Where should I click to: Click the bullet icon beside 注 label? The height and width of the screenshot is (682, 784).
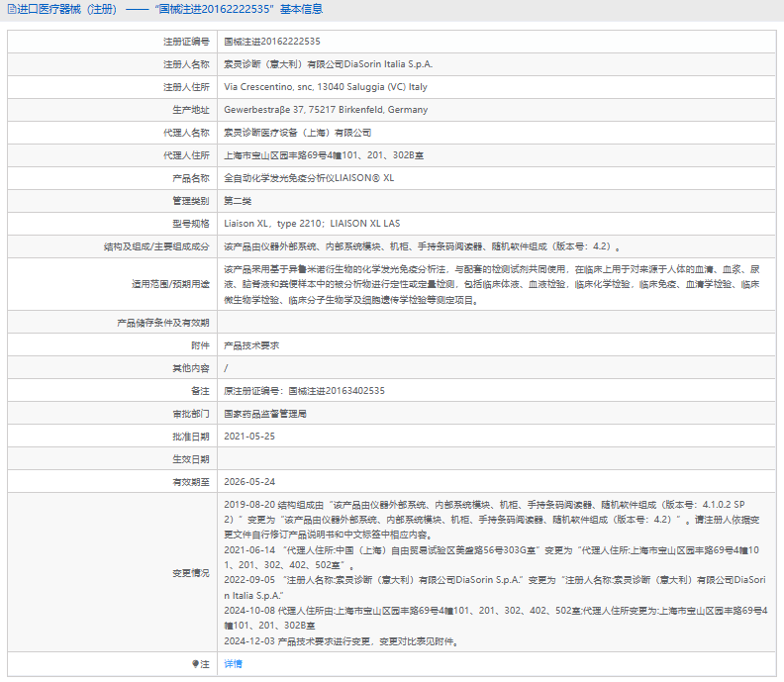(x=195, y=664)
